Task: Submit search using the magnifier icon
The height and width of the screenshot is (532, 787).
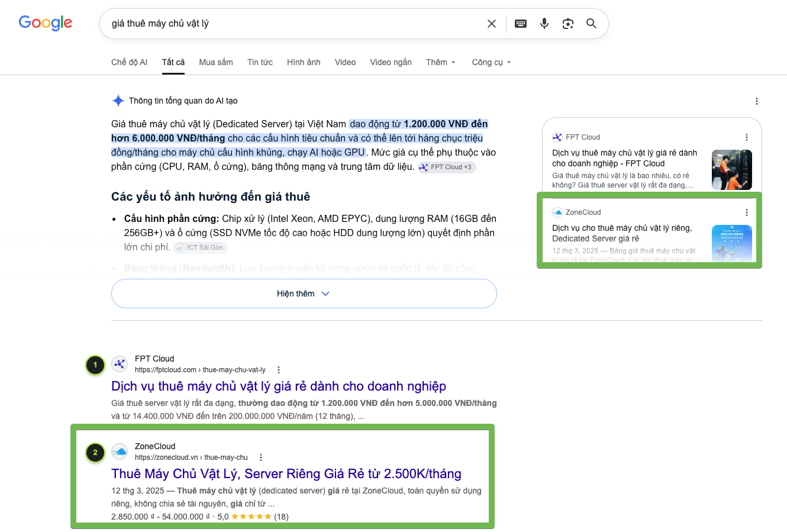Action: pos(591,24)
